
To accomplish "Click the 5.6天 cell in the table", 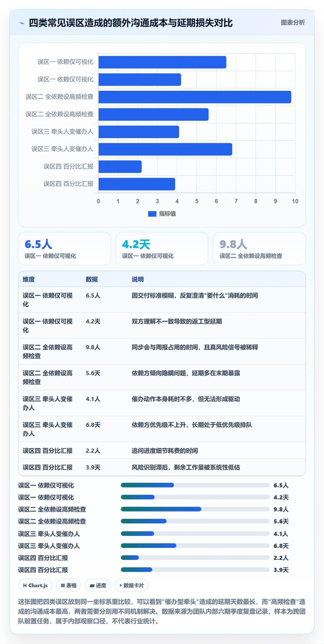I will tap(93, 373).
